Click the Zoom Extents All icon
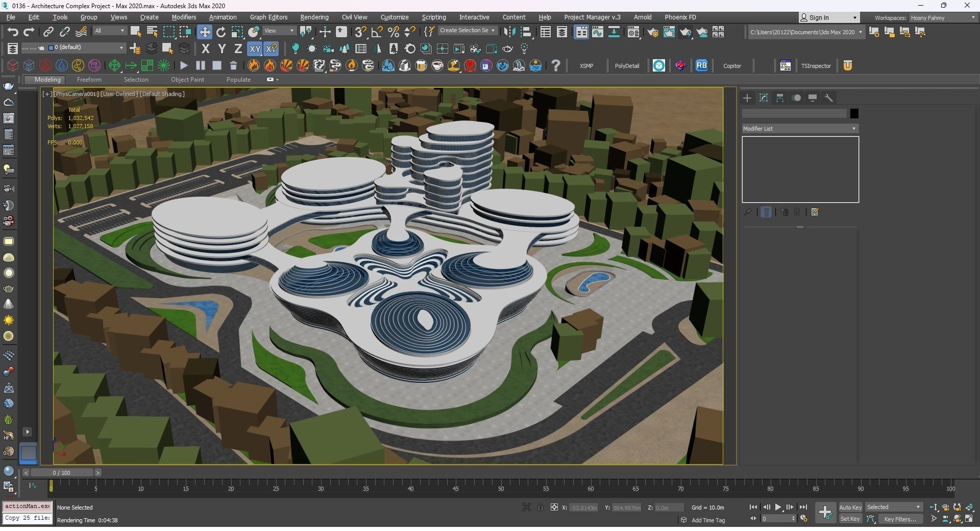 tap(969, 507)
